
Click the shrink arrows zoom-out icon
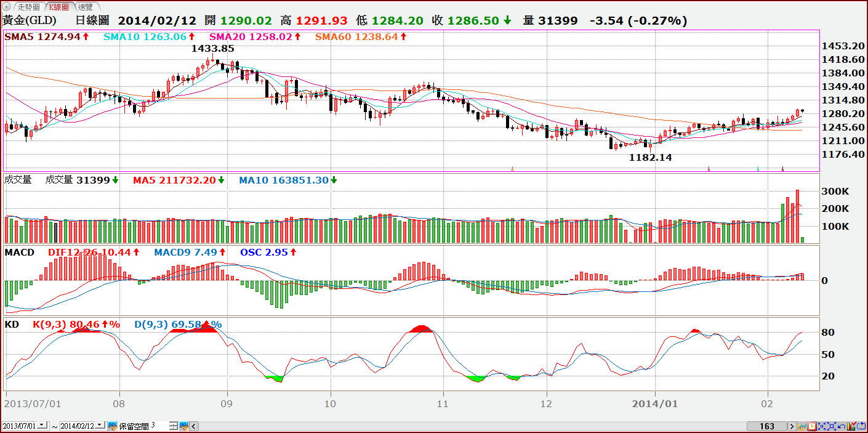(822, 426)
